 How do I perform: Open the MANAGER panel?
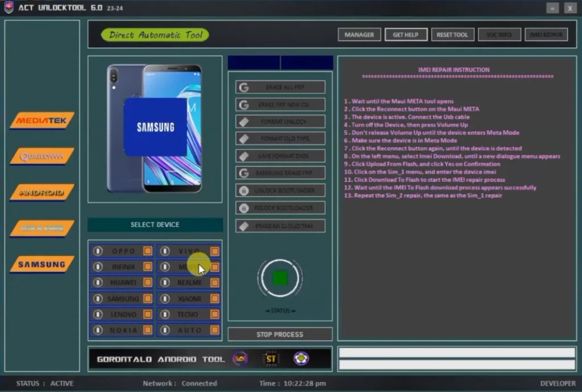tap(359, 34)
